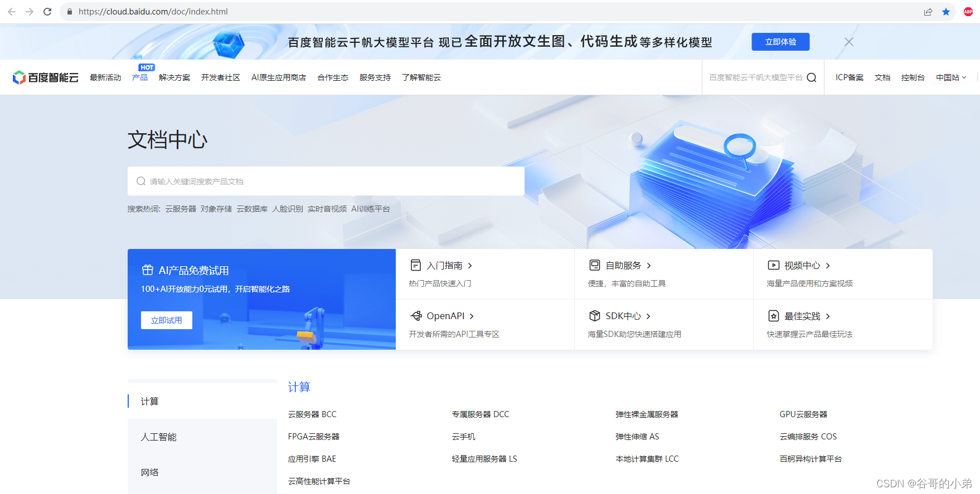Viewport: 980px width, 494px height.
Task: Click hot search term 实时音视频
Action: tap(327, 209)
